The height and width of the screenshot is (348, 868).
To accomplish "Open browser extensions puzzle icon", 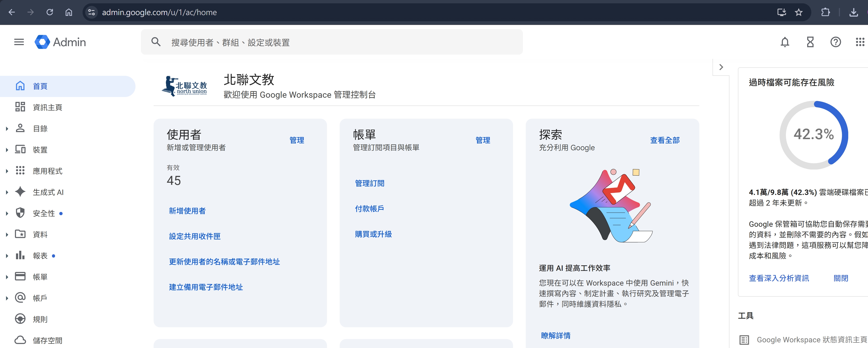I will point(826,12).
